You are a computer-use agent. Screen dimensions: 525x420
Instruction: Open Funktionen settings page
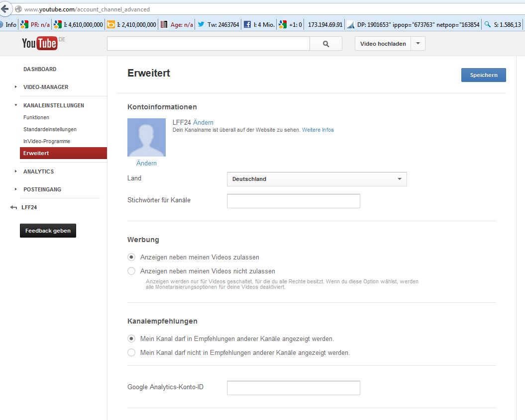pyautogui.click(x=36, y=117)
